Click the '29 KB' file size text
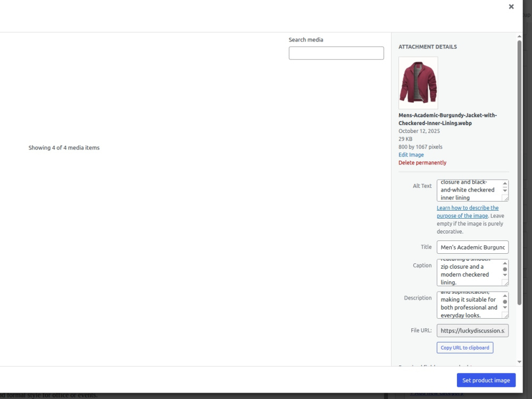Viewport: 532px width, 399px height. 405,139
